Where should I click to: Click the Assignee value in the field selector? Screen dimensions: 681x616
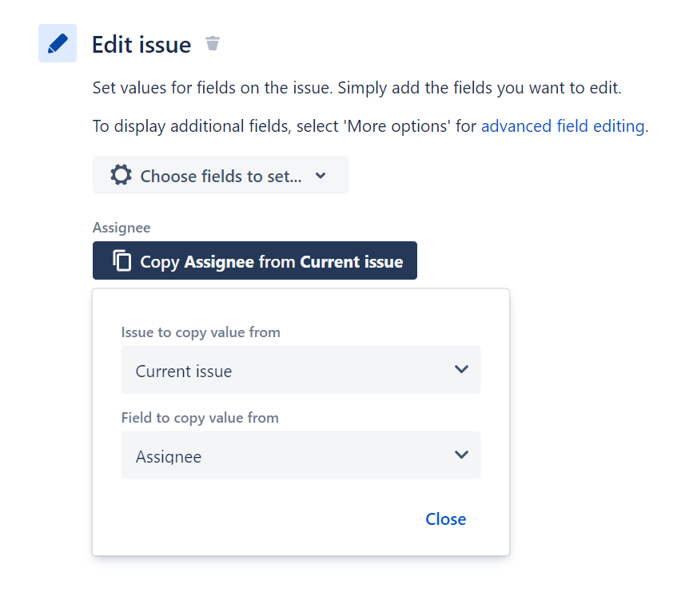click(169, 455)
